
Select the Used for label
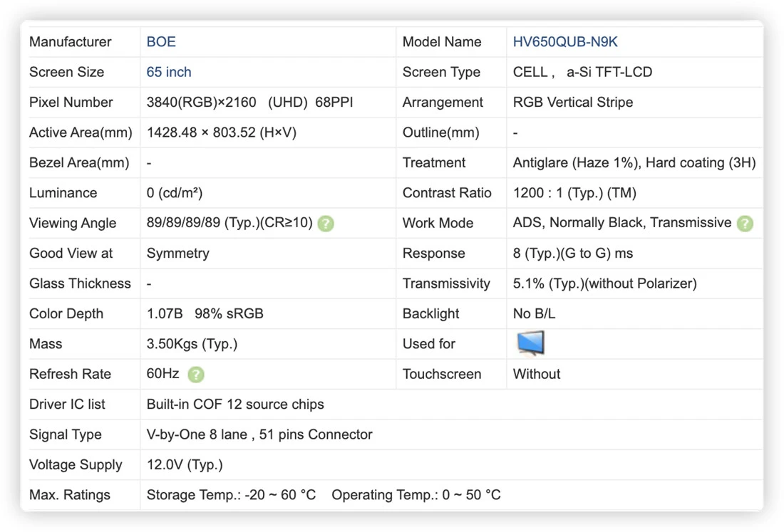[x=429, y=344]
